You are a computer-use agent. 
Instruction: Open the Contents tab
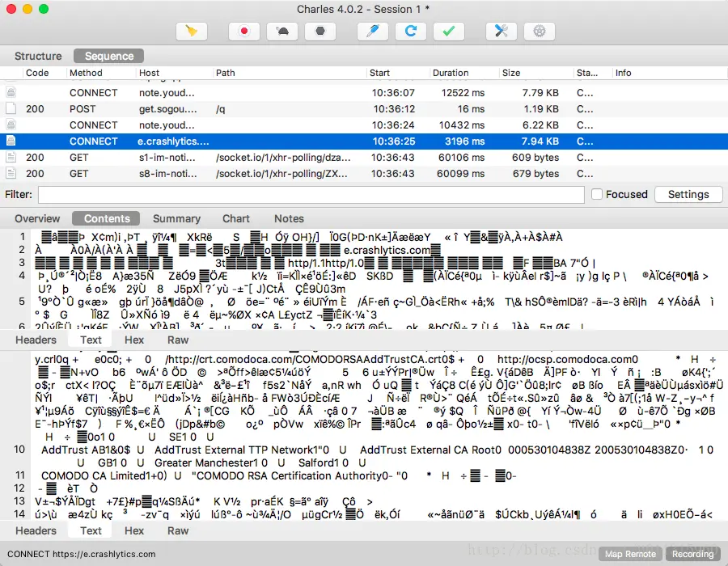point(106,218)
